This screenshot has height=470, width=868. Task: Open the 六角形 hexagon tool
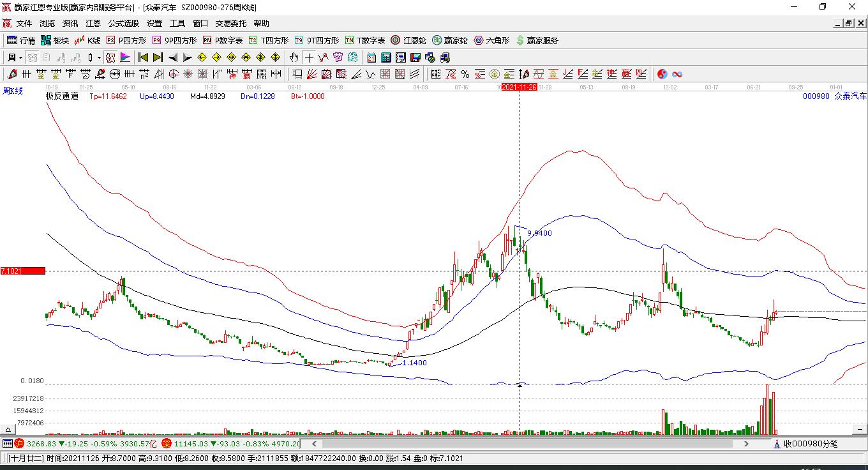click(491, 40)
